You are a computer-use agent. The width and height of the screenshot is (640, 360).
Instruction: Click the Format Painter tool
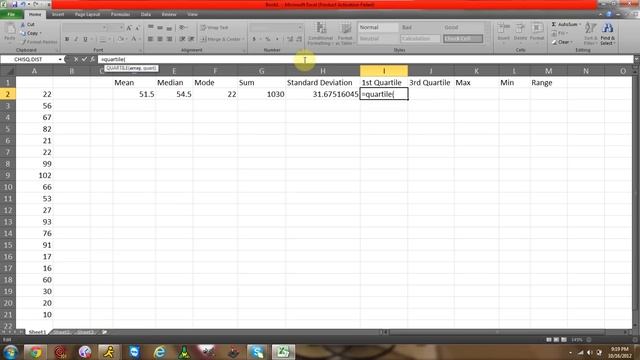[39, 42]
